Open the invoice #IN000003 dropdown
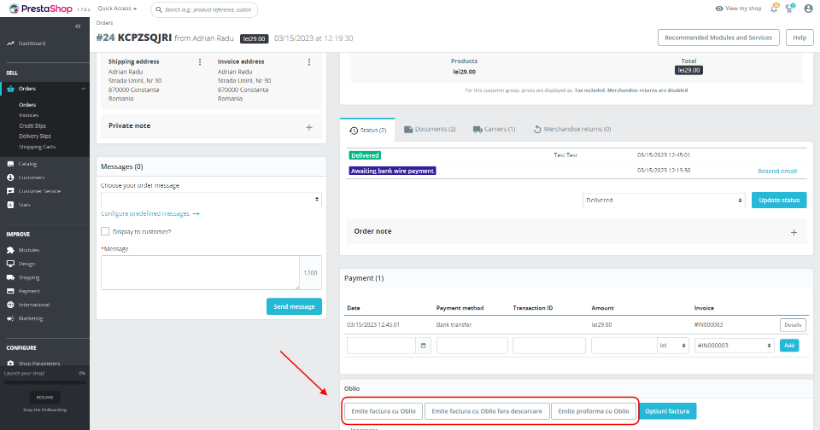The height and width of the screenshot is (430, 820). pos(734,345)
